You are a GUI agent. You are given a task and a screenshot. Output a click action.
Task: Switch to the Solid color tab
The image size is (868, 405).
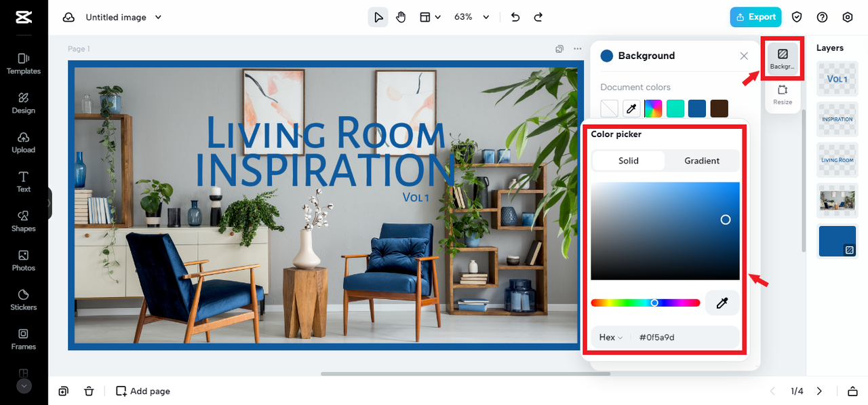629,161
